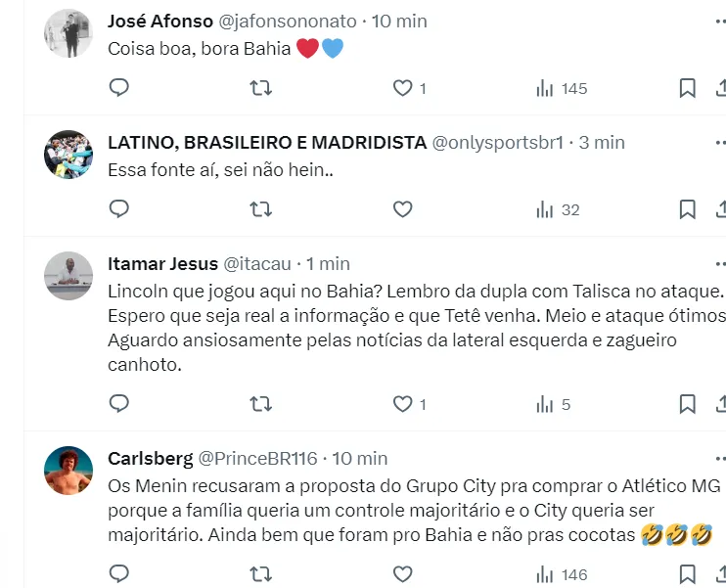Open @onlysportsbr1 handle link
Image resolution: width=726 pixels, height=588 pixels.
[497, 142]
